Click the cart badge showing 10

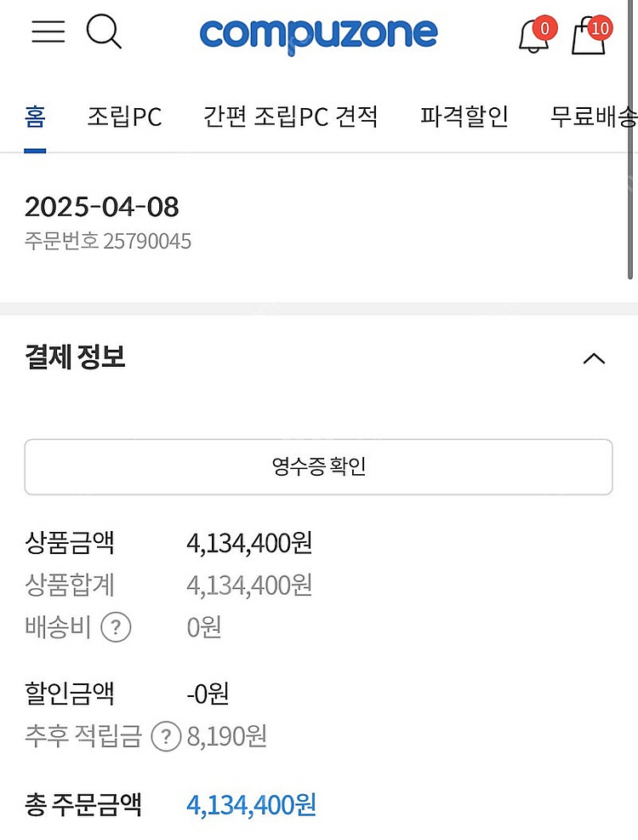tap(600, 28)
